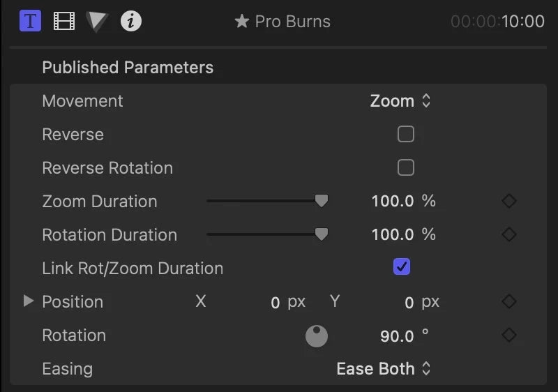This screenshot has height=392, width=558.
Task: Add keyframe for Rotation Duration
Action: pos(509,235)
